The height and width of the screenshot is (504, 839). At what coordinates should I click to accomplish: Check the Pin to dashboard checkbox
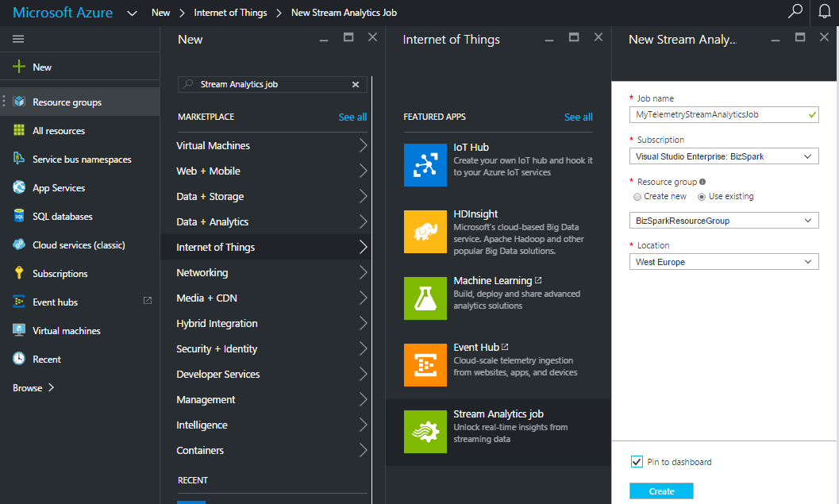[637, 462]
